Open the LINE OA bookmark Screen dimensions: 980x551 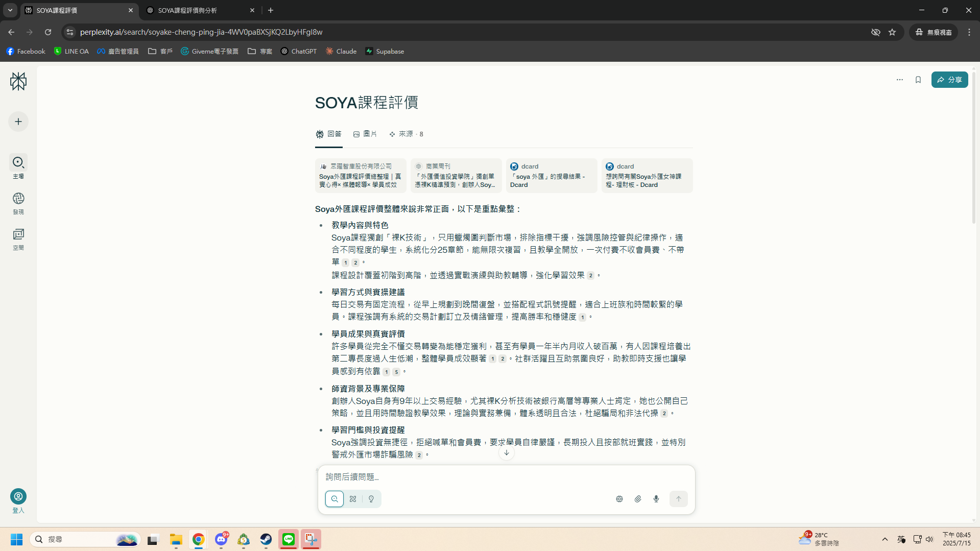71,51
